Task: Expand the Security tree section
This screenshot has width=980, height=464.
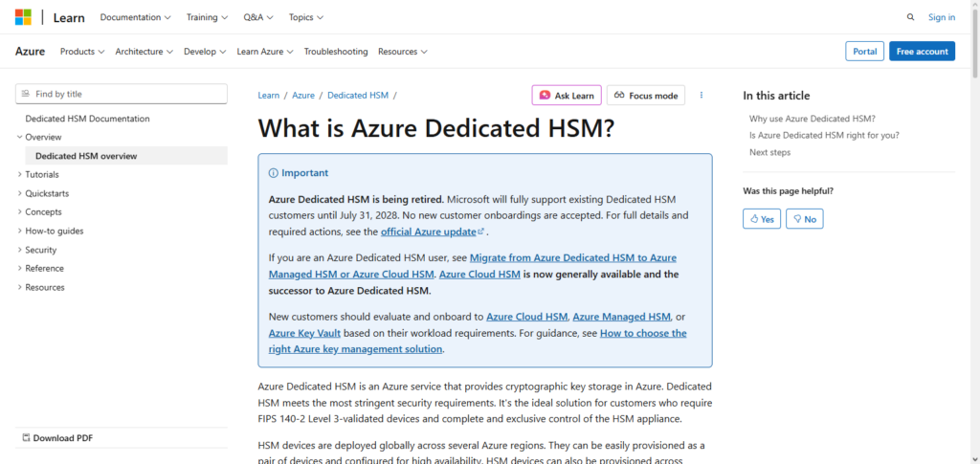Action: tap(37, 250)
